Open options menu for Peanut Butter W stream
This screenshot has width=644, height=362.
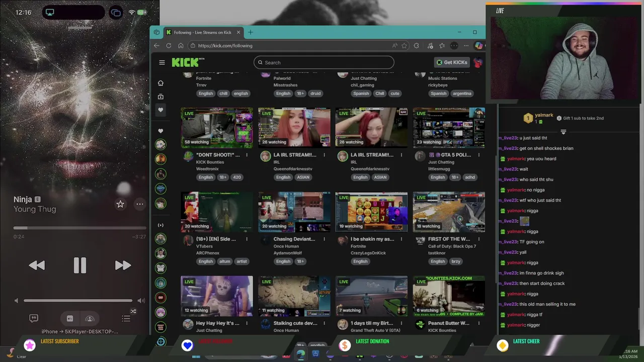tap(478, 323)
